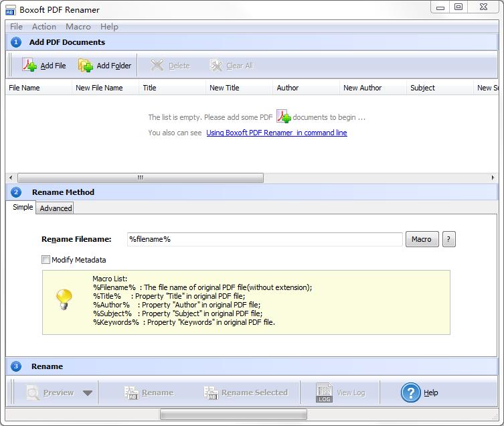Click the bottom window horizontal scrollbar thumb

[234, 415]
